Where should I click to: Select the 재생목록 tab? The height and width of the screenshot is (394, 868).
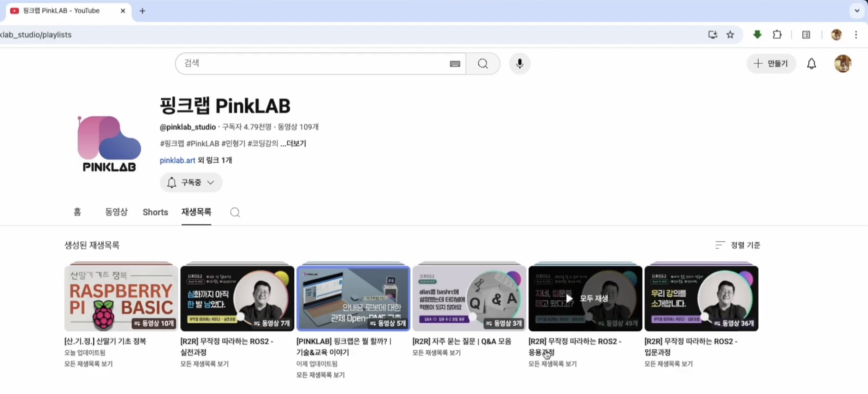point(196,212)
